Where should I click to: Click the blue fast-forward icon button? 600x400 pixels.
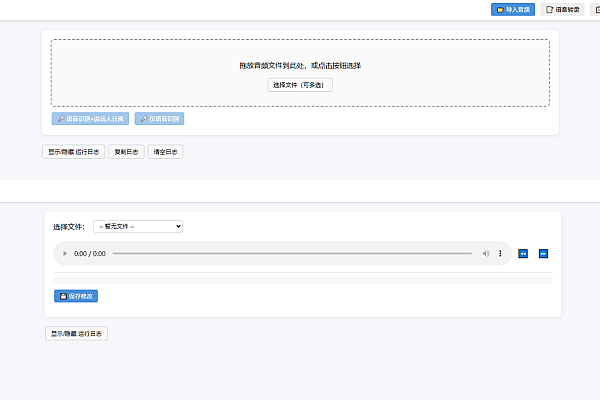(543, 253)
